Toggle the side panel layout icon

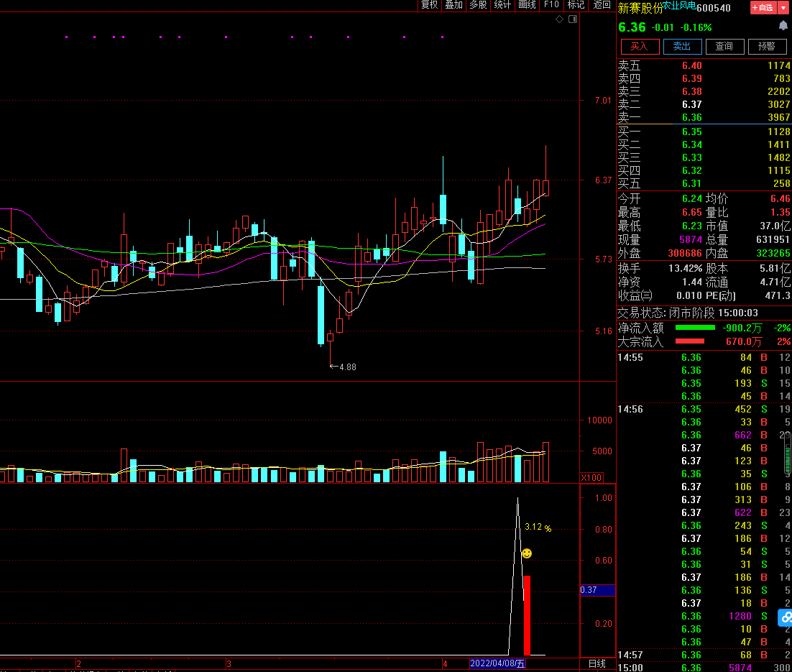tap(572, 19)
